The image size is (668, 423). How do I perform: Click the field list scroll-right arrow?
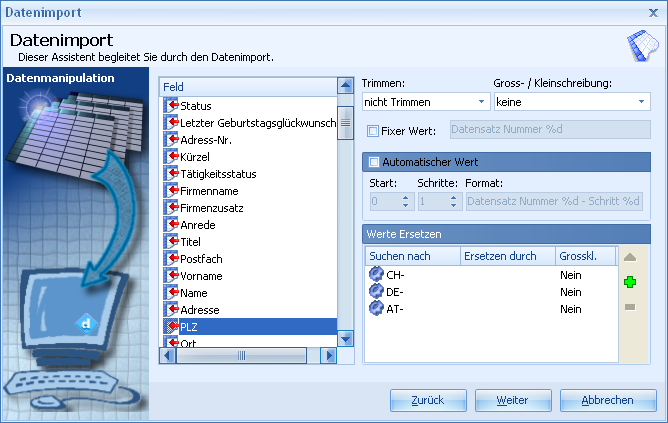click(x=328, y=355)
